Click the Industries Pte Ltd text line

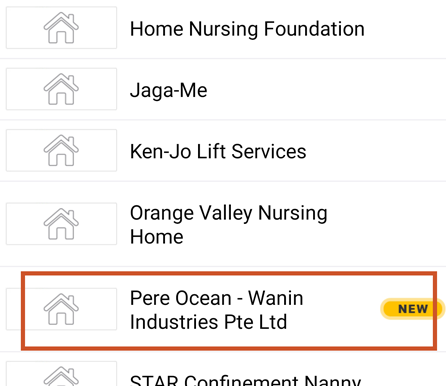(208, 322)
